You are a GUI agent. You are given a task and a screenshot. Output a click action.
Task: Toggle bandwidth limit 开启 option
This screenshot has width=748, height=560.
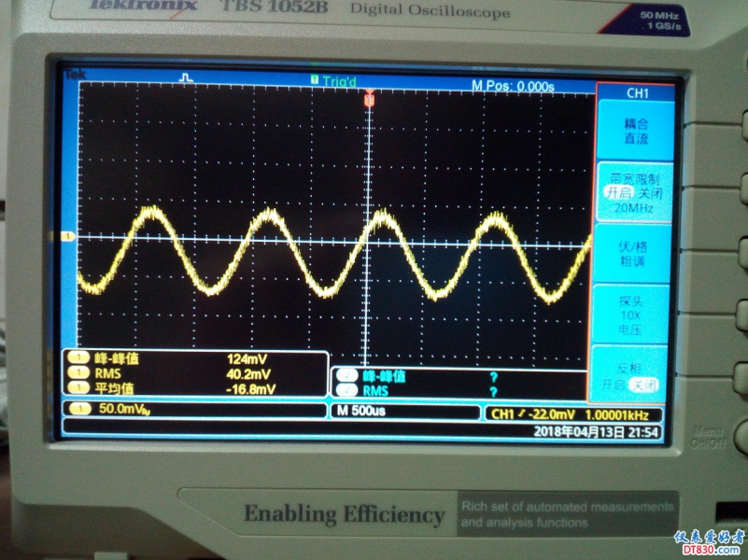pos(618,192)
